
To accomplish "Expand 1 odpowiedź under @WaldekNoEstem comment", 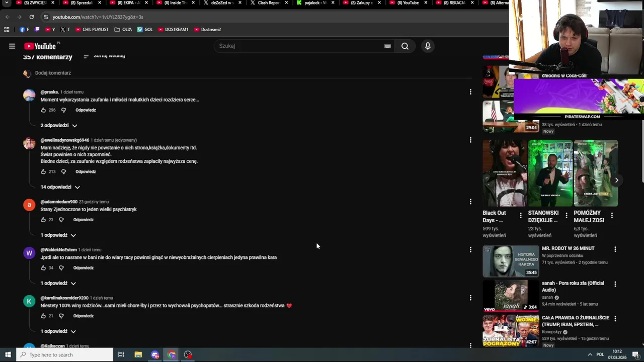I will tap(58, 284).
